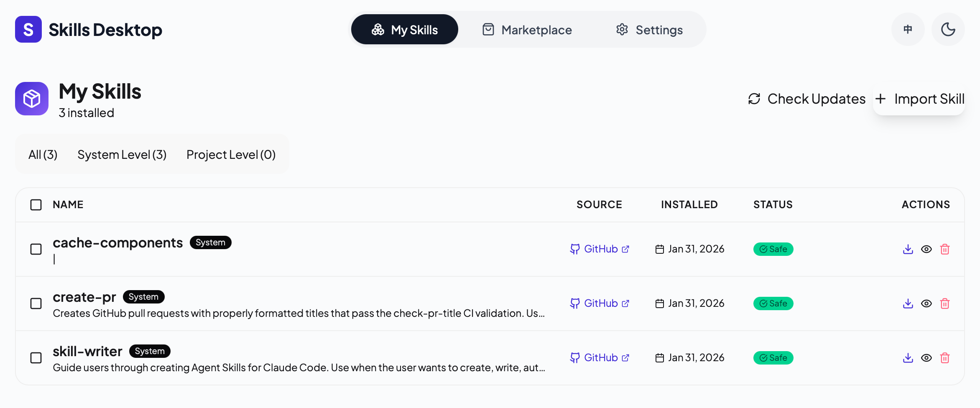
Task: Filter by Project Level (0)
Action: coord(231,155)
